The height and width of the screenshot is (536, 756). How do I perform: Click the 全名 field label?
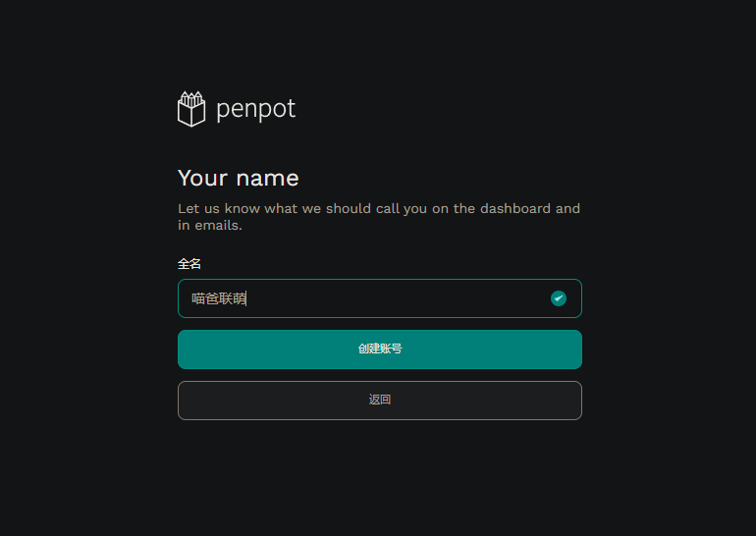[x=189, y=264]
